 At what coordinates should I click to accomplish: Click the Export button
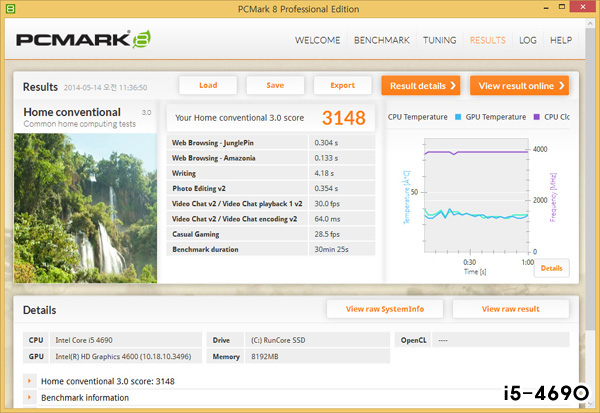(342, 85)
